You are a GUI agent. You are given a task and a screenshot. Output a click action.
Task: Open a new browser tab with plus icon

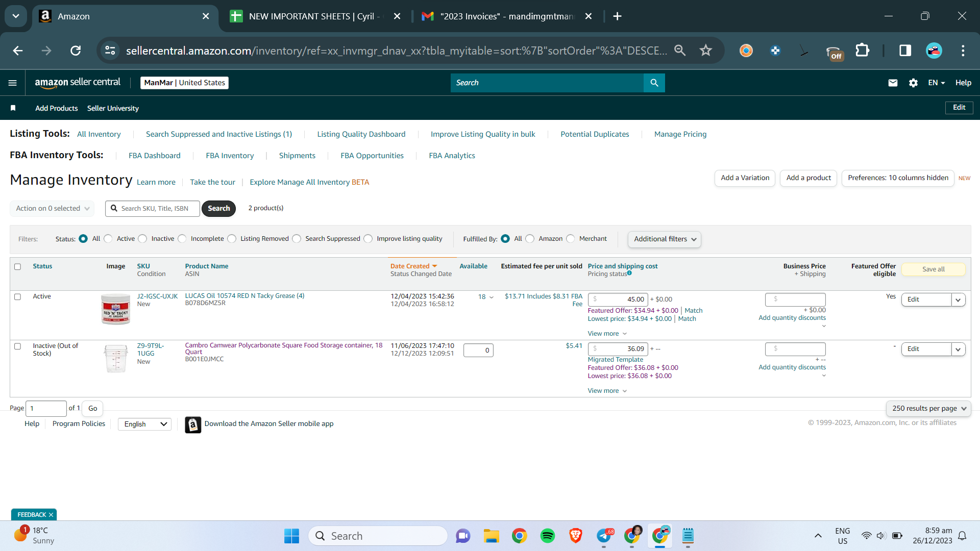pyautogui.click(x=617, y=16)
